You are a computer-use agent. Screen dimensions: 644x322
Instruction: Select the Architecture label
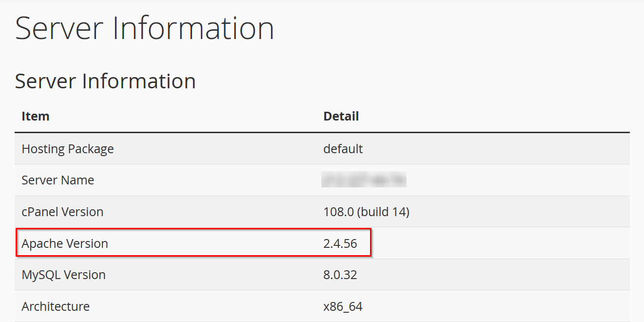click(x=56, y=306)
